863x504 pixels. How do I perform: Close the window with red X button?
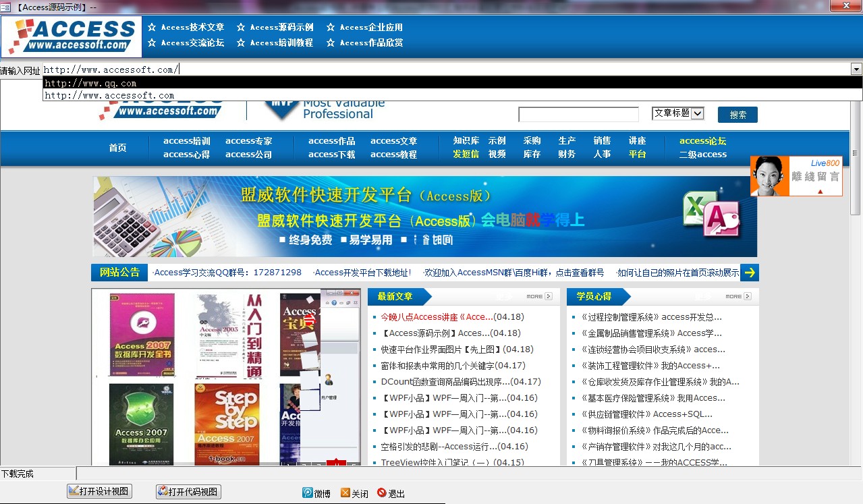click(x=844, y=5)
